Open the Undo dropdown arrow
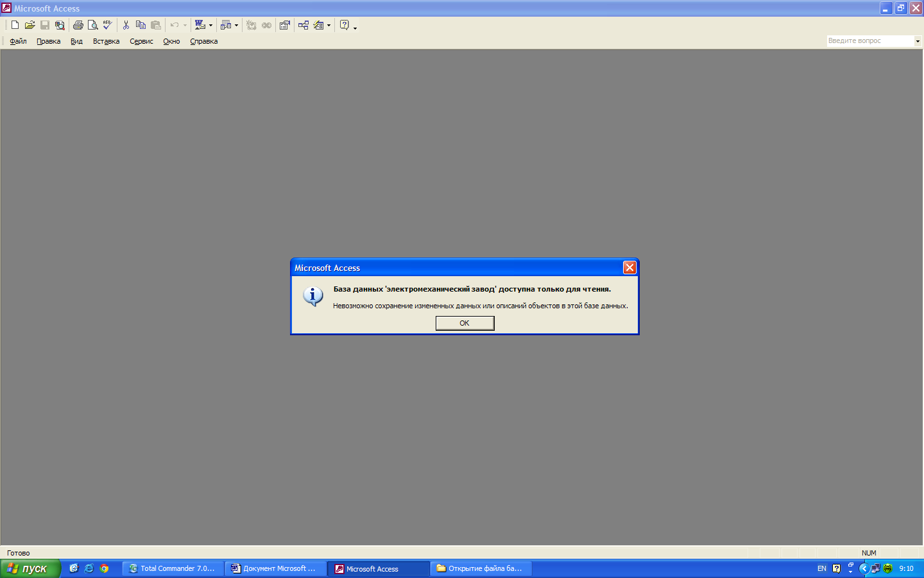The image size is (924, 578). pos(185,26)
